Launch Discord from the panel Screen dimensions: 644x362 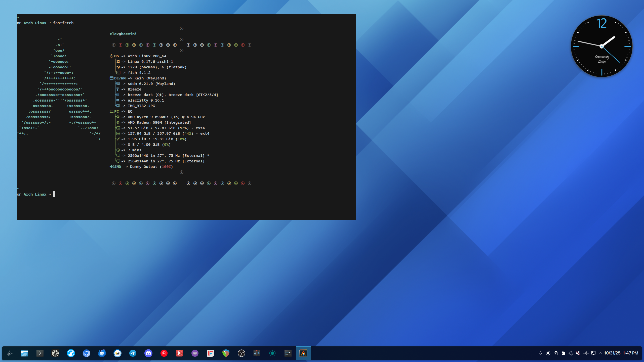pos(148,353)
